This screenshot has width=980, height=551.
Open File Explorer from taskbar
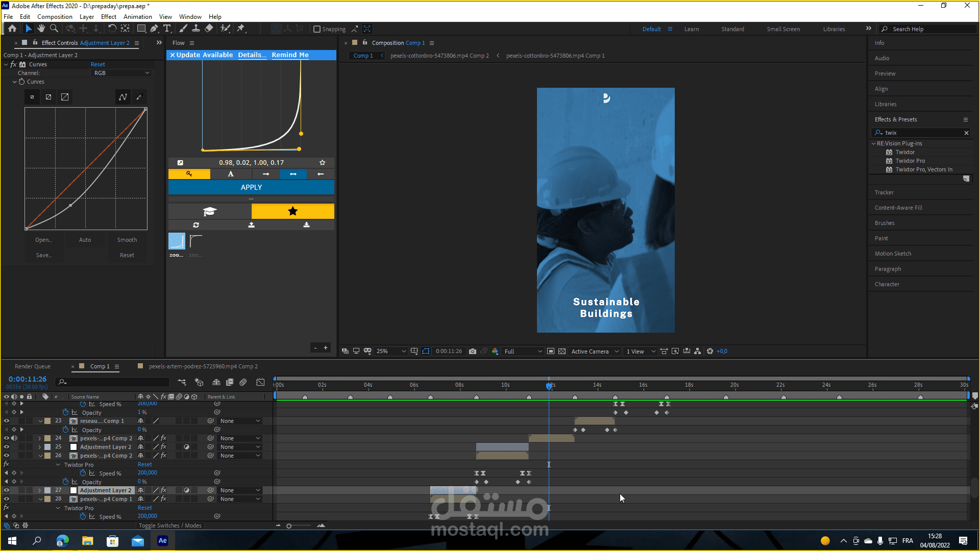point(87,541)
